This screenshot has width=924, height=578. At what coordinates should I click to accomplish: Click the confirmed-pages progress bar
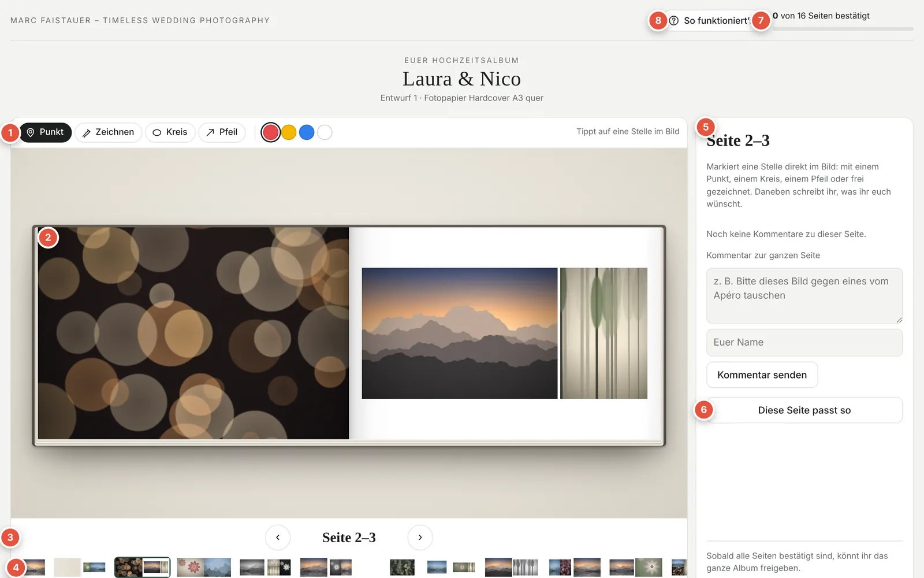[843, 28]
